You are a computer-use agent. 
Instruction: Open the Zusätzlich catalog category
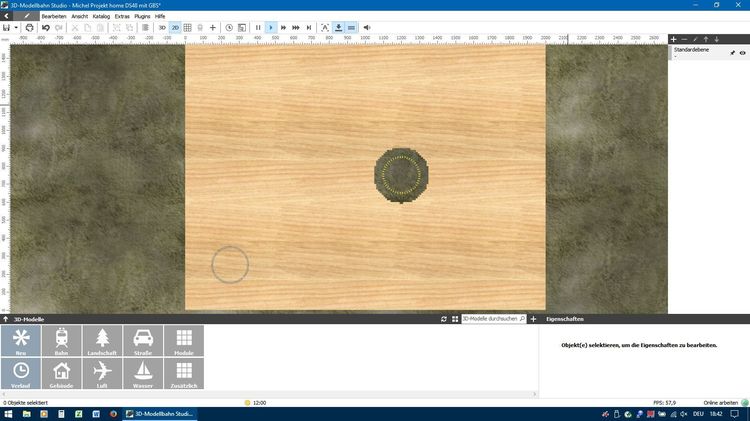pos(184,373)
